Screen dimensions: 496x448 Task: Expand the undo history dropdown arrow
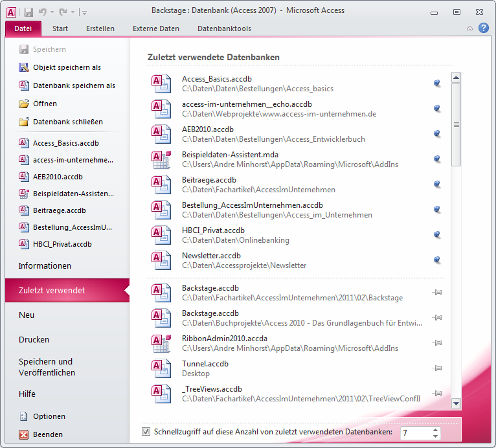52,12
